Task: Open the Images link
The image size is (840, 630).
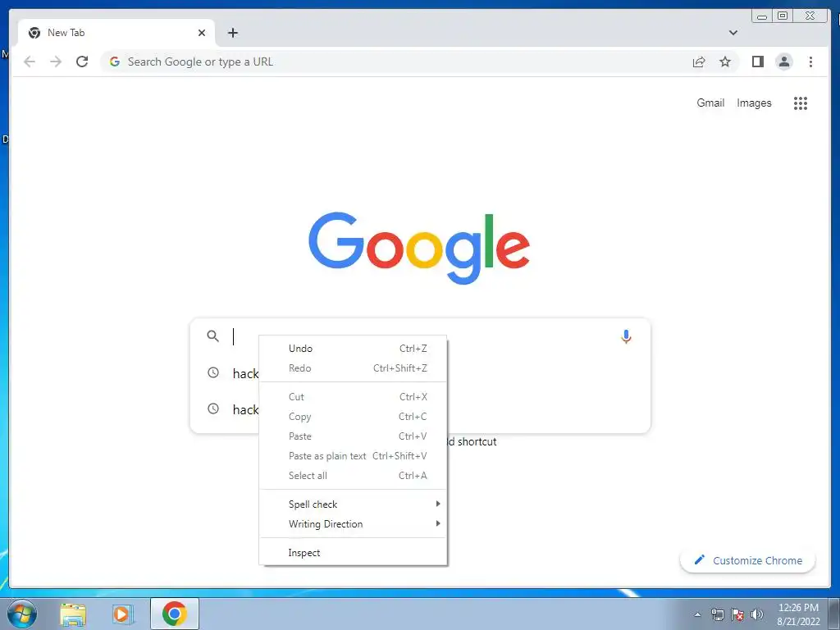Action: click(x=754, y=103)
